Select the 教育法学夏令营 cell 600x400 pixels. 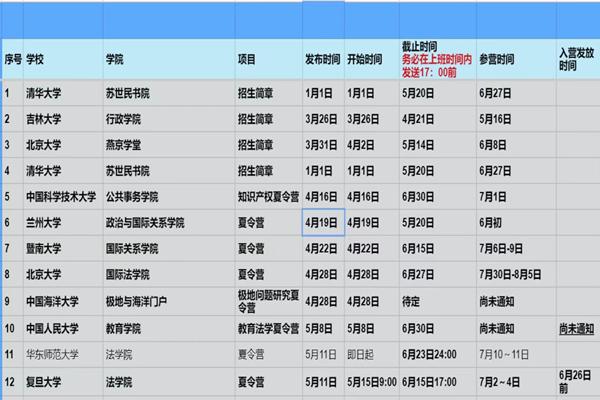[x=267, y=327]
